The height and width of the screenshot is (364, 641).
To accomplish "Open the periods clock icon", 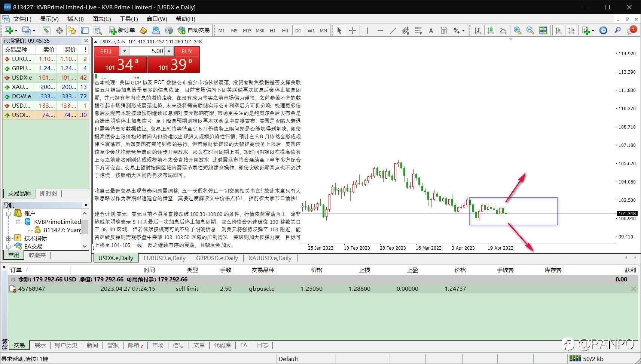I will pyautogui.click(x=603, y=30).
